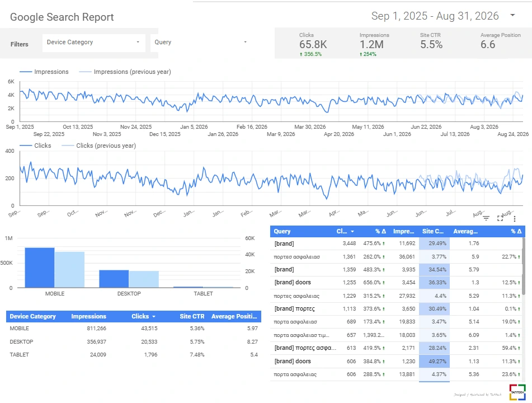Select the 1.2M Impressions scorecard value
This screenshot has width=532, height=403.
pos(371,44)
